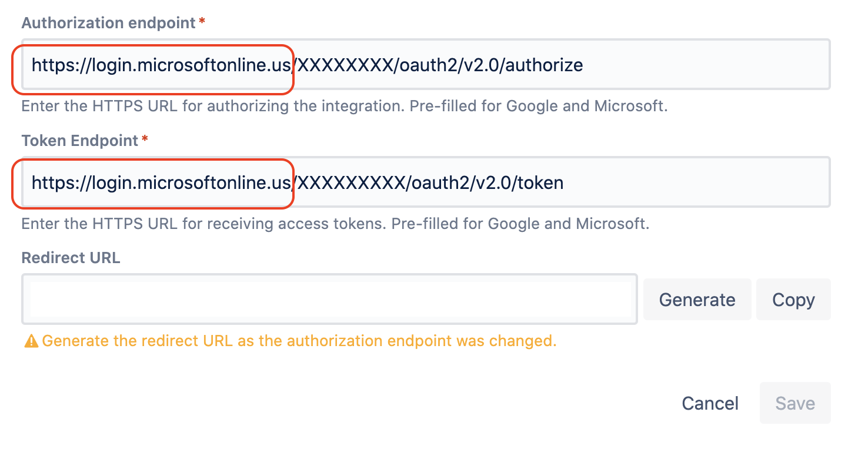This screenshot has height=465, width=868.
Task: Cancel the endpoint configuration changes
Action: point(710,403)
